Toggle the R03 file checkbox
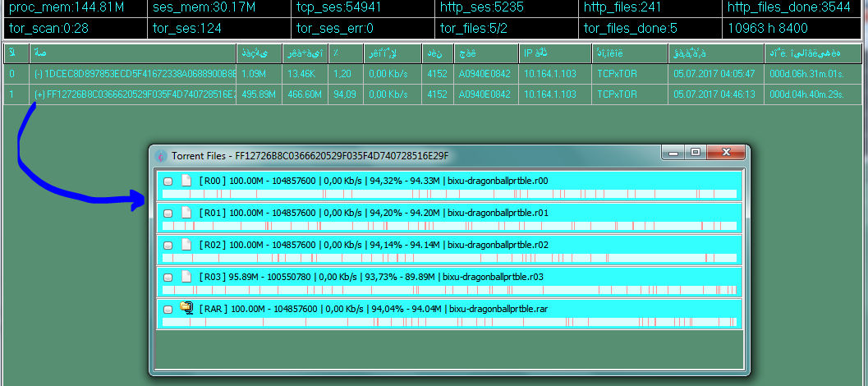Image resolution: width=868 pixels, height=386 pixels. (x=168, y=278)
